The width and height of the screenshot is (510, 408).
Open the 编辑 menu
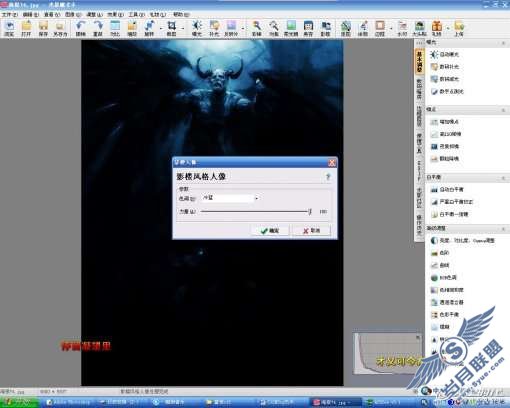point(31,15)
